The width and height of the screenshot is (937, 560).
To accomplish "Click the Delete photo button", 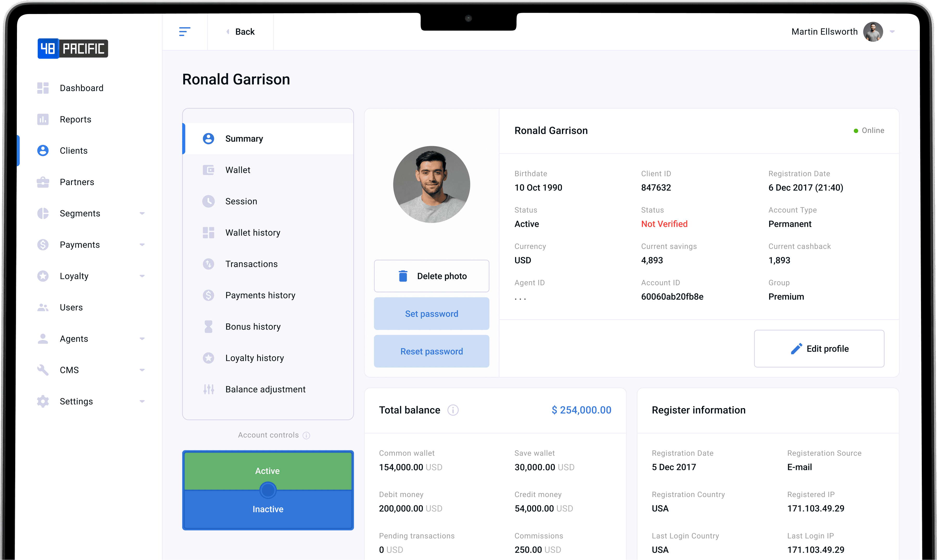I will (x=431, y=276).
